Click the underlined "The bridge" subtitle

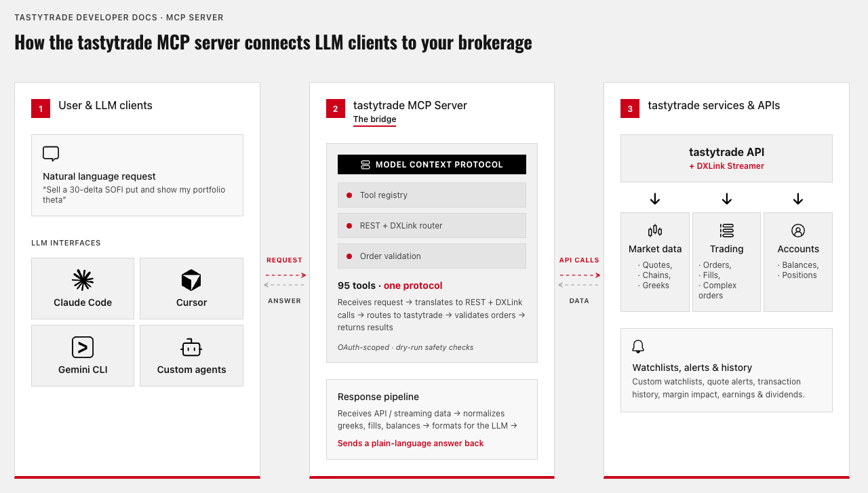tap(374, 119)
